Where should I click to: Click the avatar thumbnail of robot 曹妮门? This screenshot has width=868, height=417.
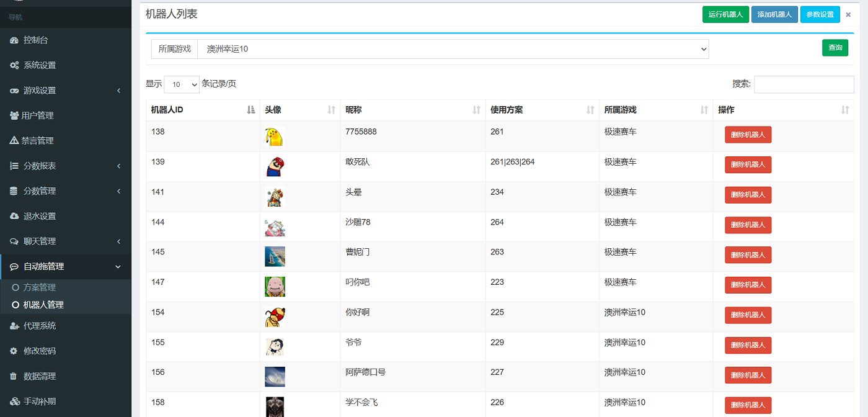pyautogui.click(x=275, y=256)
